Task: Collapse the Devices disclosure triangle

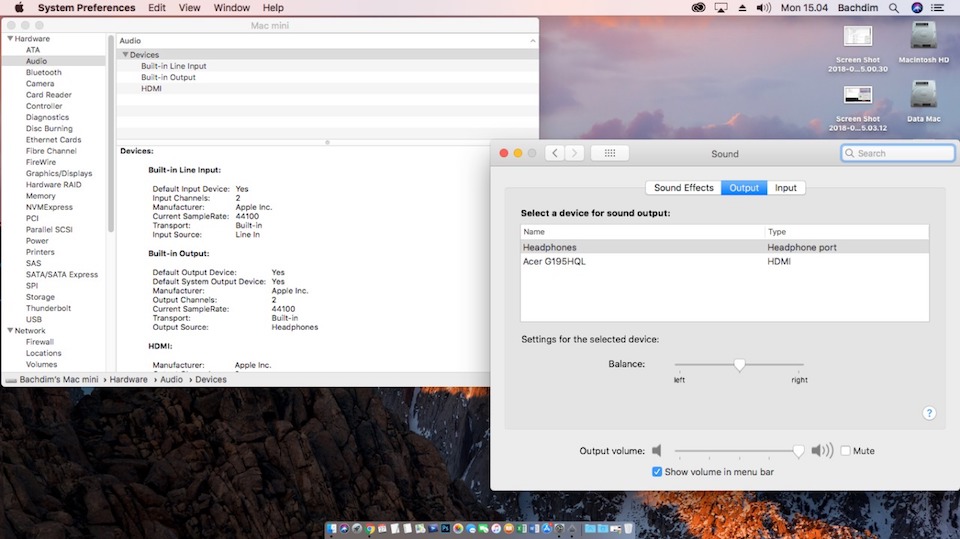Action: (125, 55)
